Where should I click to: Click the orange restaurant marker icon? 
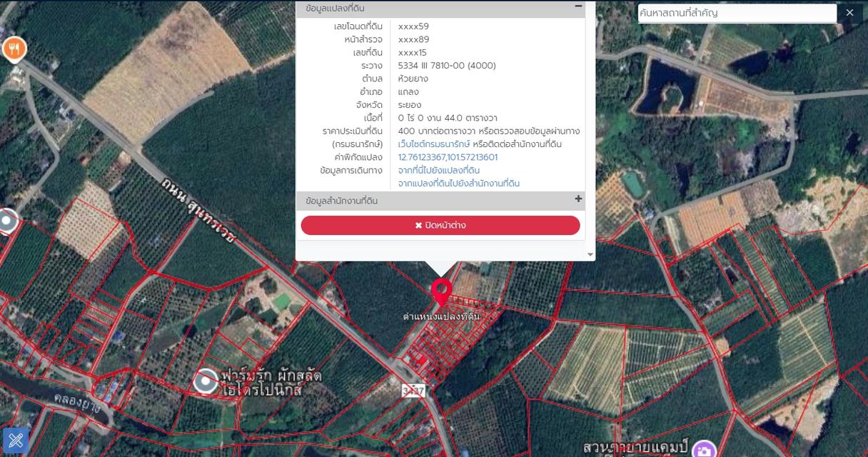click(x=14, y=49)
